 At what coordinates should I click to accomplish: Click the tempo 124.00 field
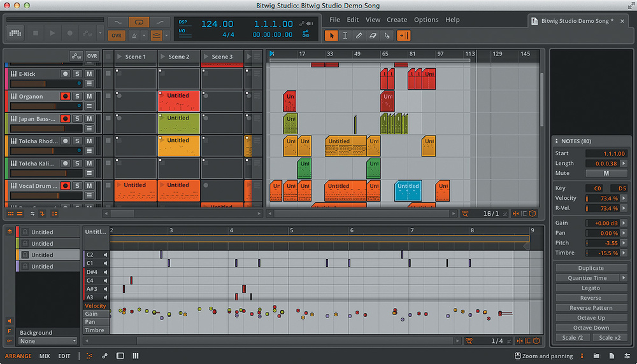tap(217, 24)
